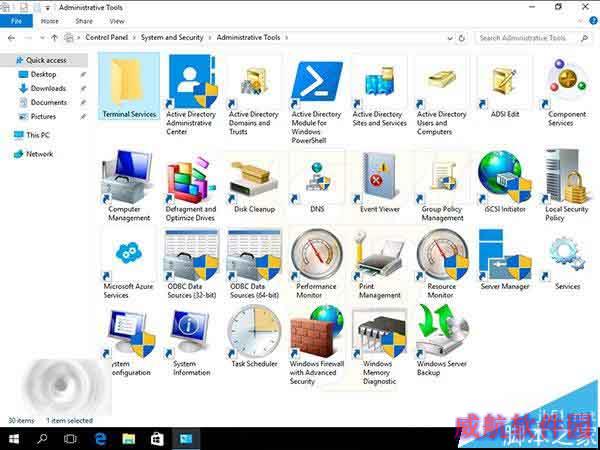This screenshot has height=450, width=600.
Task: Open Active Directory Sites and Services
Action: tap(379, 91)
